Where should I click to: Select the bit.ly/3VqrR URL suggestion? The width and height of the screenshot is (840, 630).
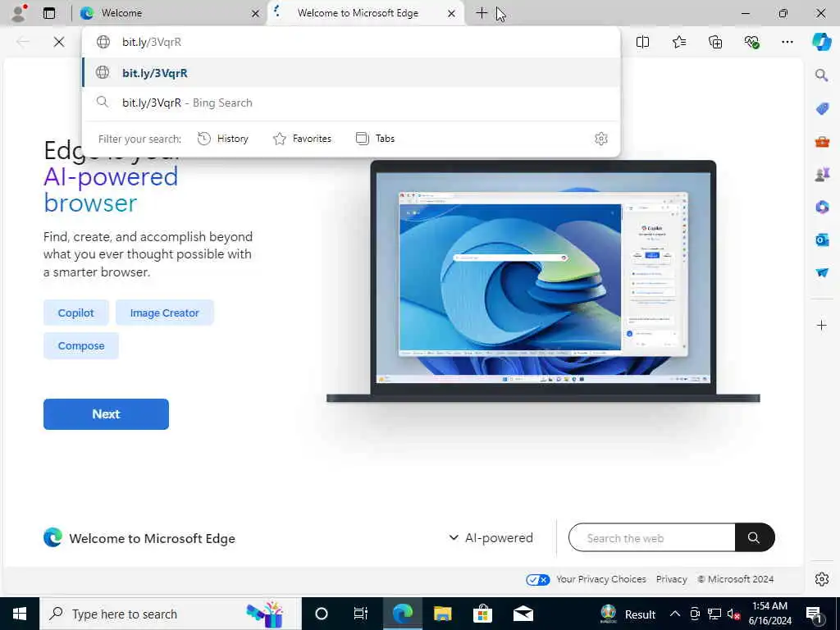351,72
